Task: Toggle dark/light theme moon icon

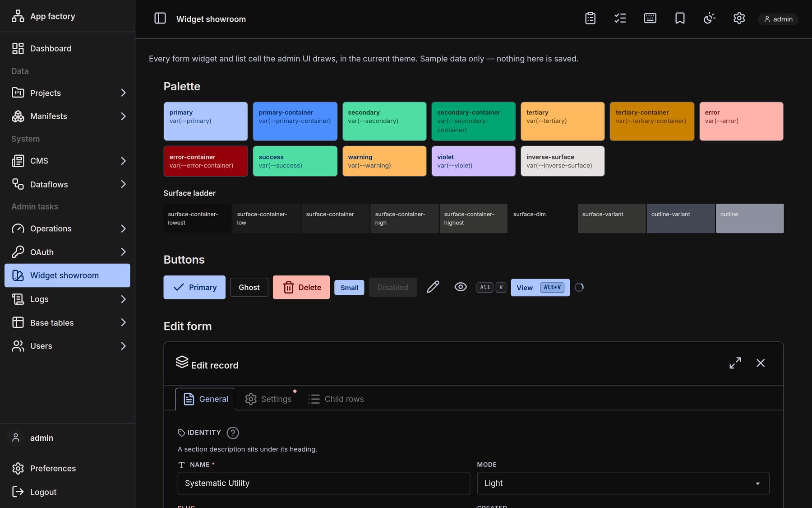Action: 710,19
